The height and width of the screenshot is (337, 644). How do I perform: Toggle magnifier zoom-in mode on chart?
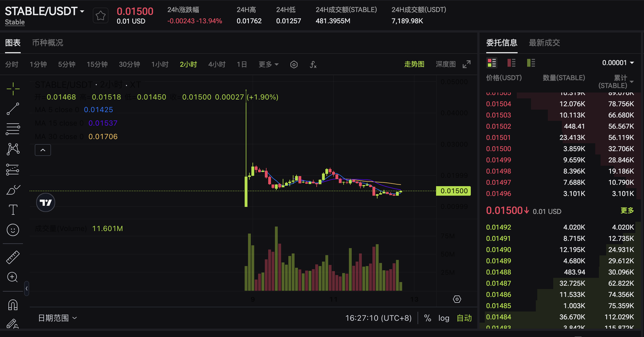click(13, 277)
